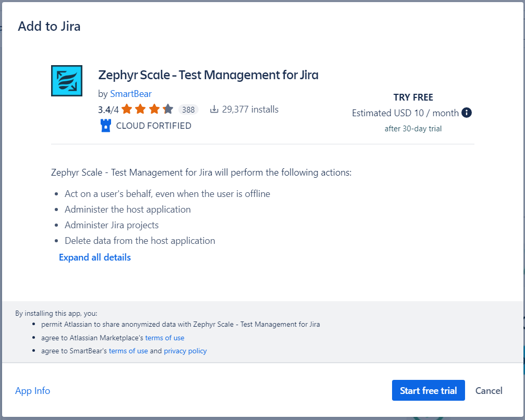
Task: Click 'Administer Jira projects' permission
Action: (x=112, y=225)
